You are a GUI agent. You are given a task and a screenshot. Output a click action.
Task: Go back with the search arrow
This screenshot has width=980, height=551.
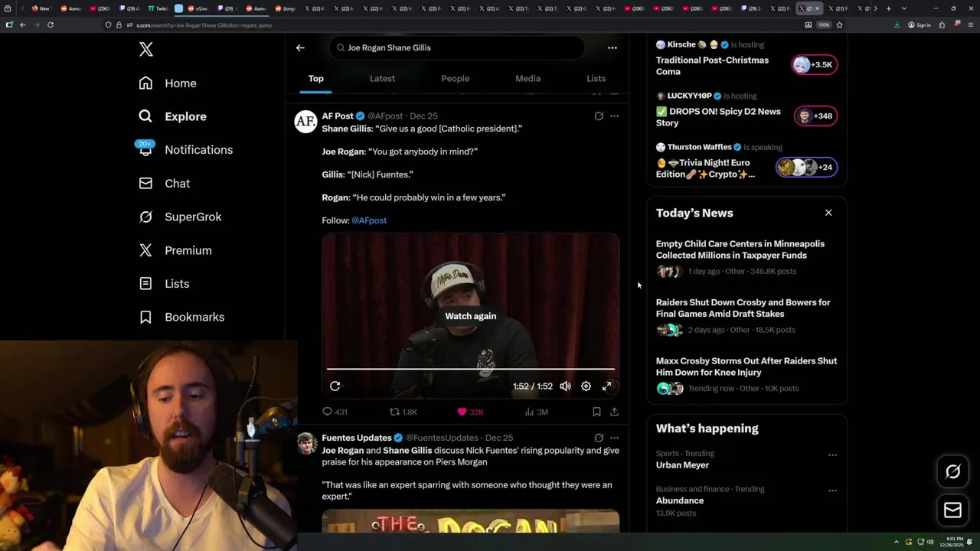[x=300, y=47]
